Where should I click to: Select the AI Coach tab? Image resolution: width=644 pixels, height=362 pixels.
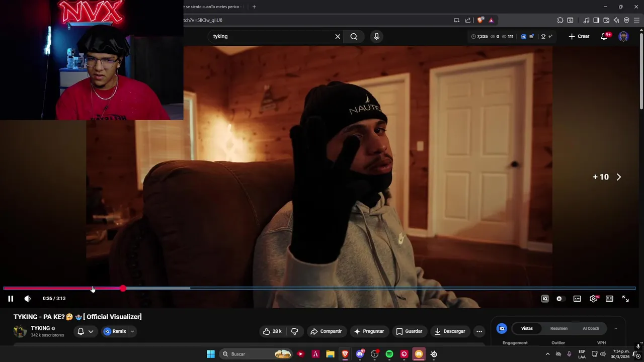[x=591, y=328]
